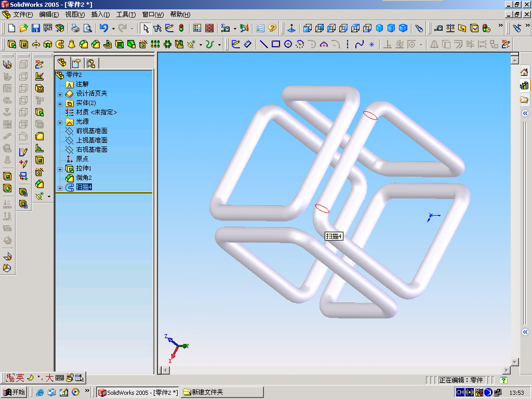
Task: Click the Sweep feature icon in toolbar
Action: pyautogui.click(x=60, y=44)
